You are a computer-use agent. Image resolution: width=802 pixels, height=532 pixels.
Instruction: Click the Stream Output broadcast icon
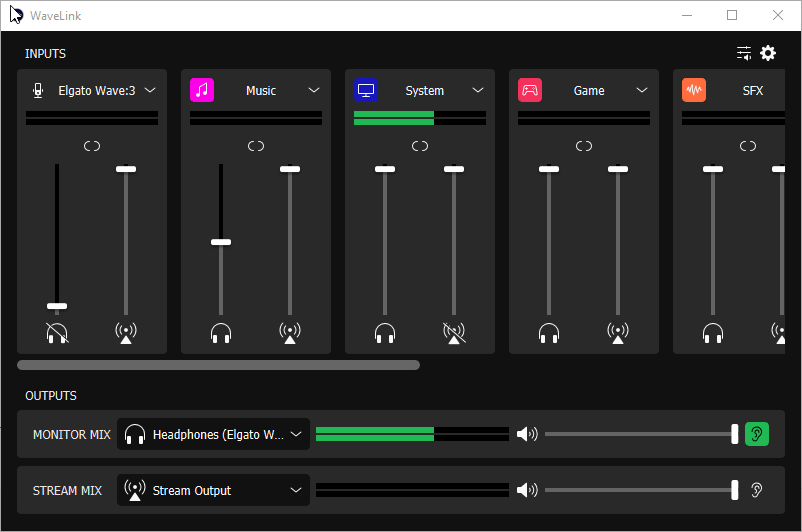click(x=135, y=490)
